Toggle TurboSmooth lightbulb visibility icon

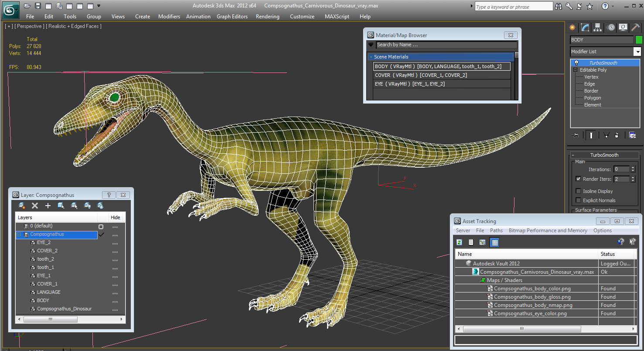click(x=576, y=63)
